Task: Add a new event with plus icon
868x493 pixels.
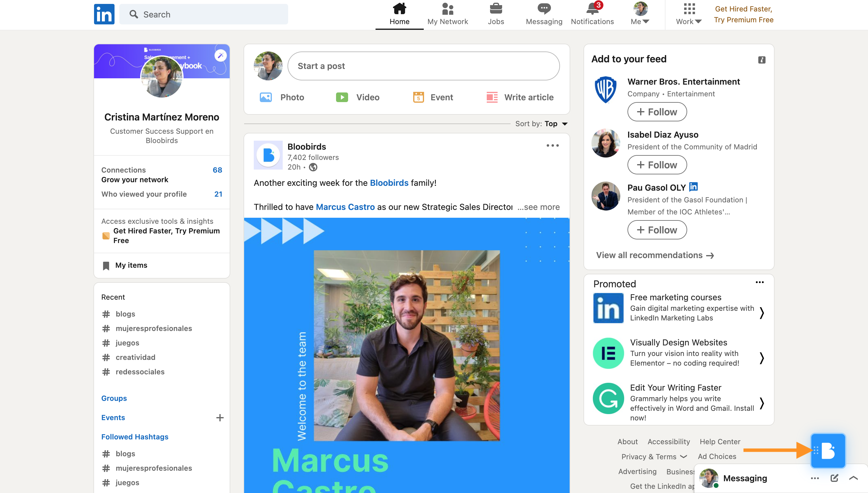Action: coord(220,417)
